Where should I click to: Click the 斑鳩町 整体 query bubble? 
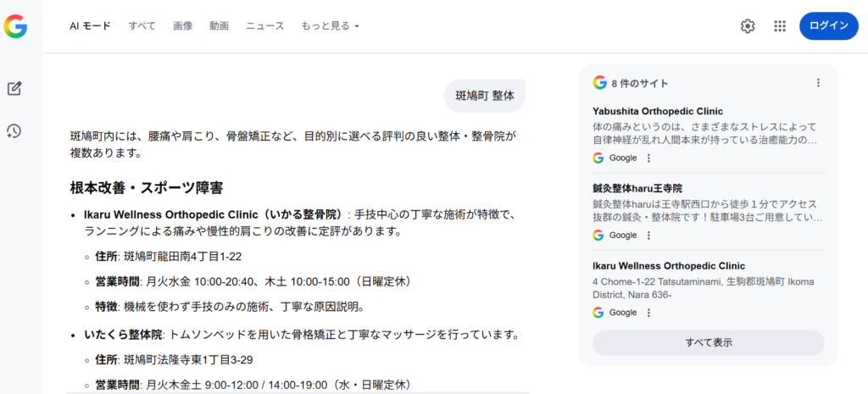(485, 95)
